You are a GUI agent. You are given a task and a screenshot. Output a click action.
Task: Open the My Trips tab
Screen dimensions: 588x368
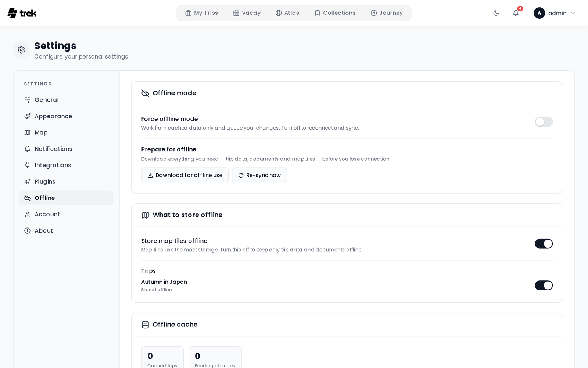coord(201,13)
